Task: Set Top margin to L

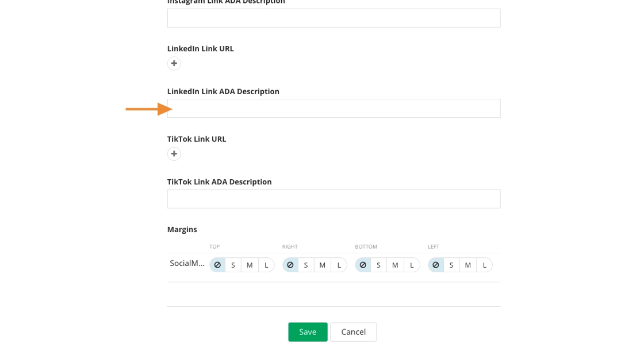Action: coord(266,265)
